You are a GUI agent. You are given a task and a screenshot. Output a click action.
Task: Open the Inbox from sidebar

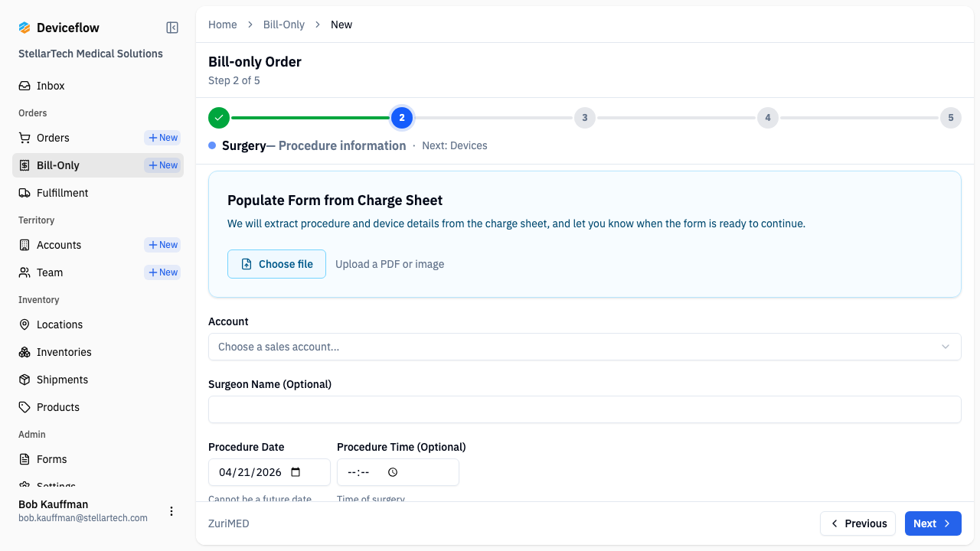51,86
